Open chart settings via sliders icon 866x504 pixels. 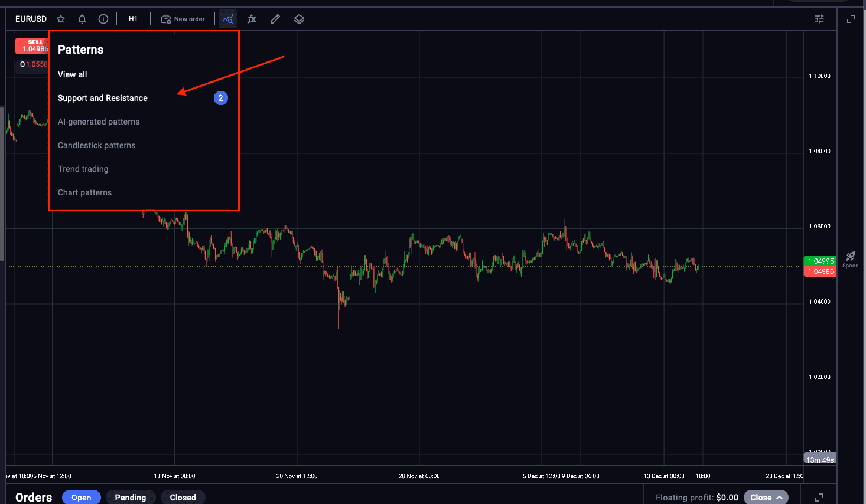click(819, 18)
